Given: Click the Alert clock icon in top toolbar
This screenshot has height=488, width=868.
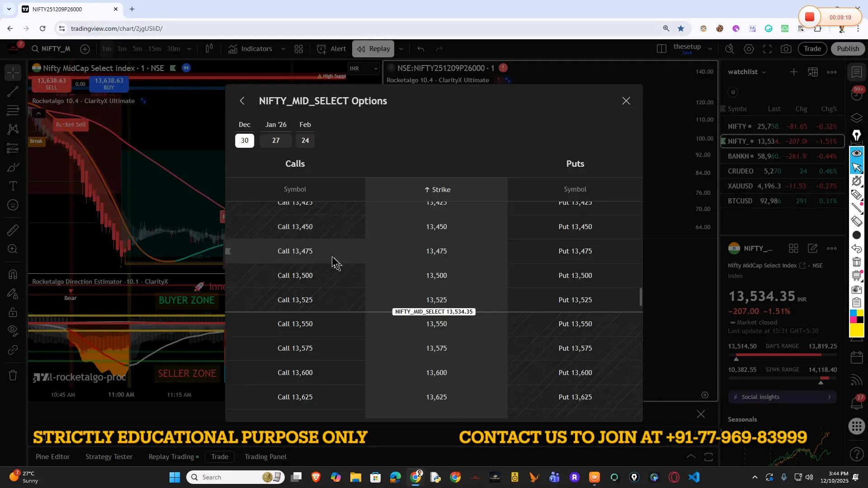Looking at the screenshot, I should tap(321, 49).
